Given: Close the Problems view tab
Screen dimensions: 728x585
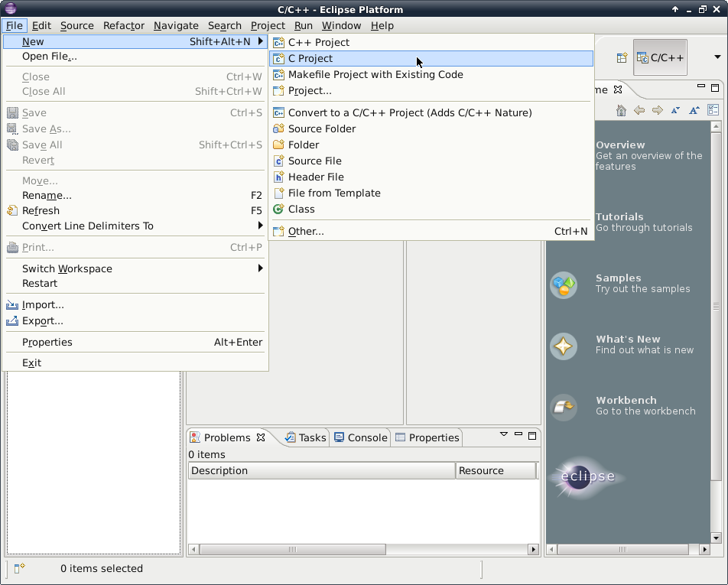Looking at the screenshot, I should click(x=261, y=437).
